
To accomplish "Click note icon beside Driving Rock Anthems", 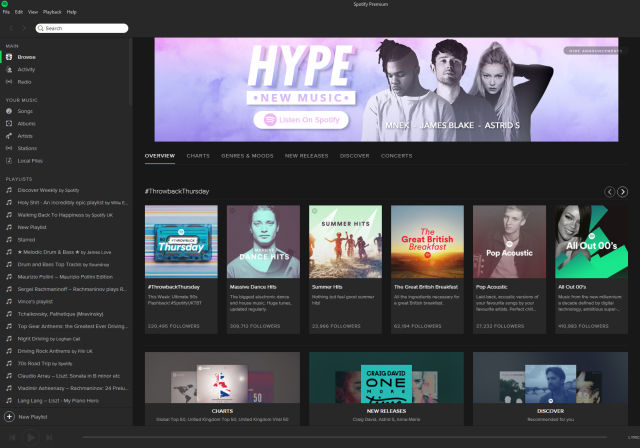I will [9, 351].
